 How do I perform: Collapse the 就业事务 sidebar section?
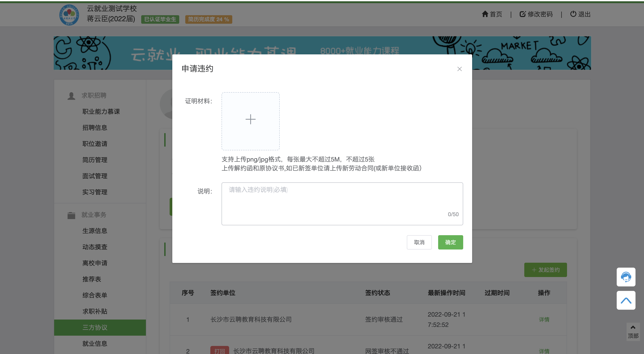(x=94, y=215)
